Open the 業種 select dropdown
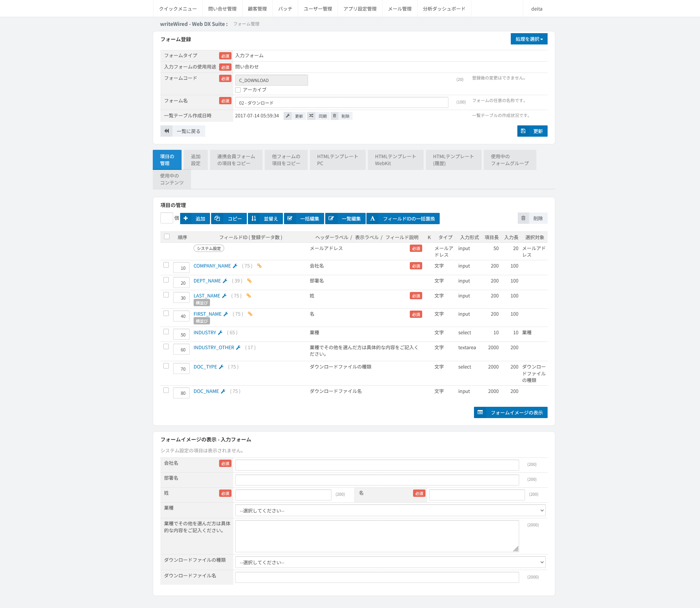Viewport: 700px width, 608px height. (x=390, y=511)
